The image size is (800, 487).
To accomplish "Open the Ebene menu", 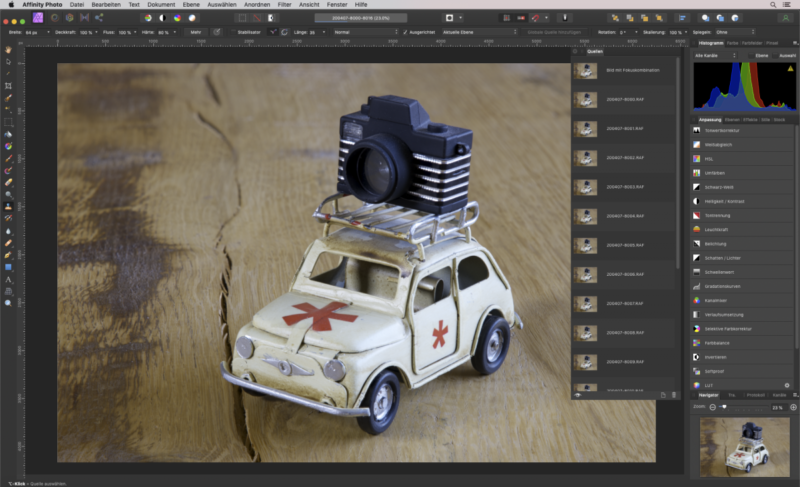I will point(191,5).
